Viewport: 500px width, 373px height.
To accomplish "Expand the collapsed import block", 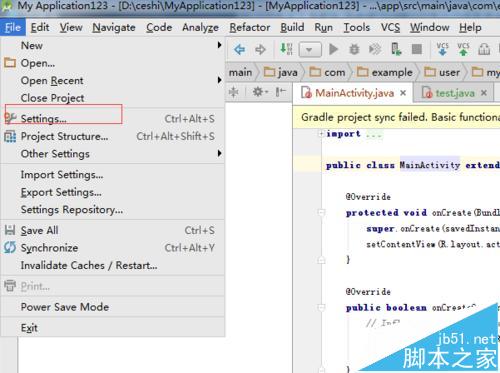I will [x=321, y=134].
